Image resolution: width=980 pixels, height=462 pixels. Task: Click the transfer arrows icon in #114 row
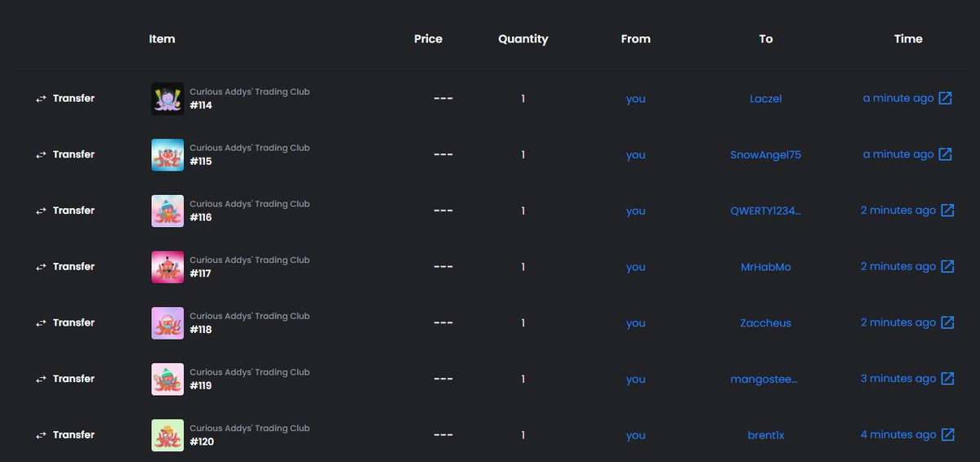41,99
